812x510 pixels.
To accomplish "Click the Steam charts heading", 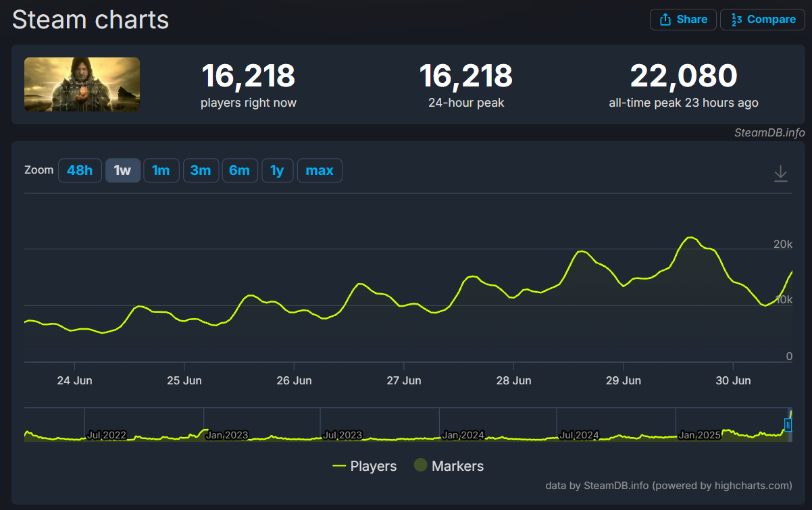I will [91, 20].
